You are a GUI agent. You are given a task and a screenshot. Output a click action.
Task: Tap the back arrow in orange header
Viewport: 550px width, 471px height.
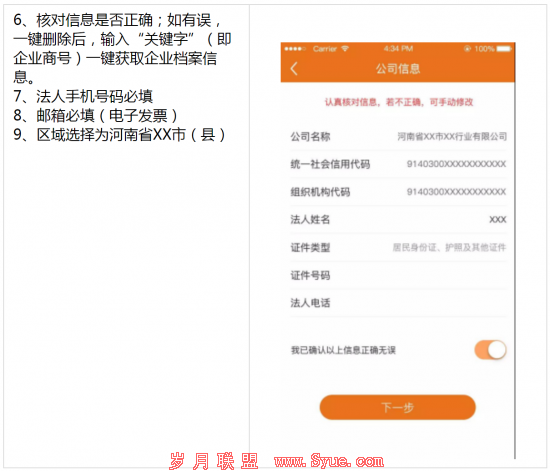pos(294,69)
